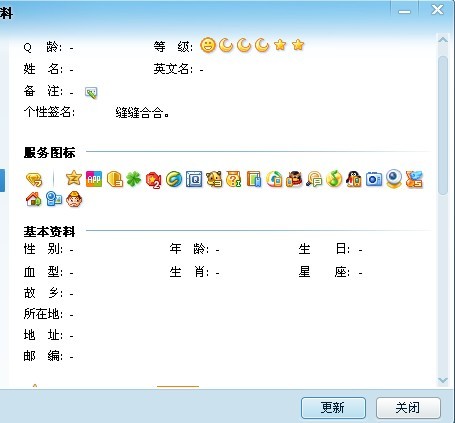Click the QQ penguin with phone icon

[354, 179]
